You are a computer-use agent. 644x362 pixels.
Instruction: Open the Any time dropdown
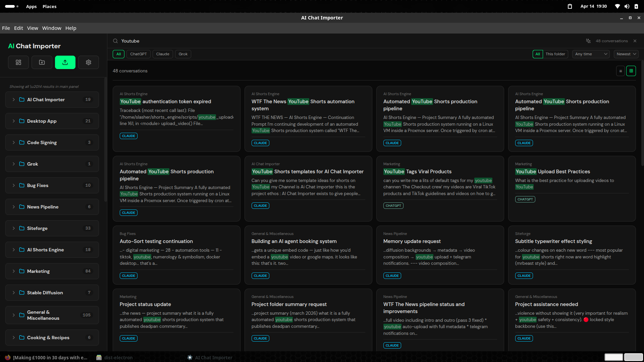click(590, 54)
